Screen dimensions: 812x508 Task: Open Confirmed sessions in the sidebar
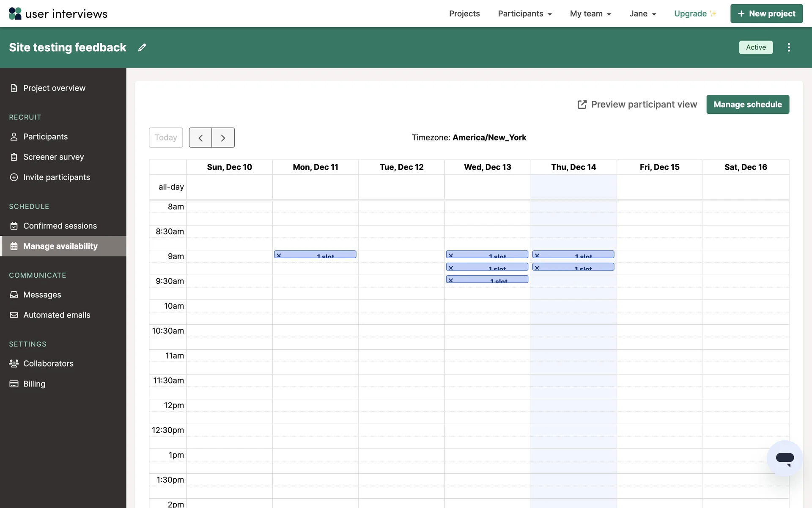click(x=60, y=226)
